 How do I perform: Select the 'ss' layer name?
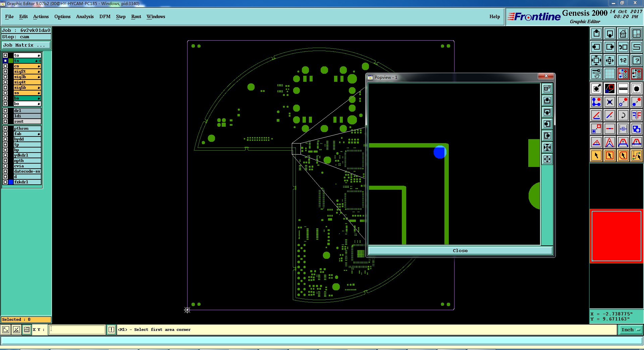(x=27, y=93)
